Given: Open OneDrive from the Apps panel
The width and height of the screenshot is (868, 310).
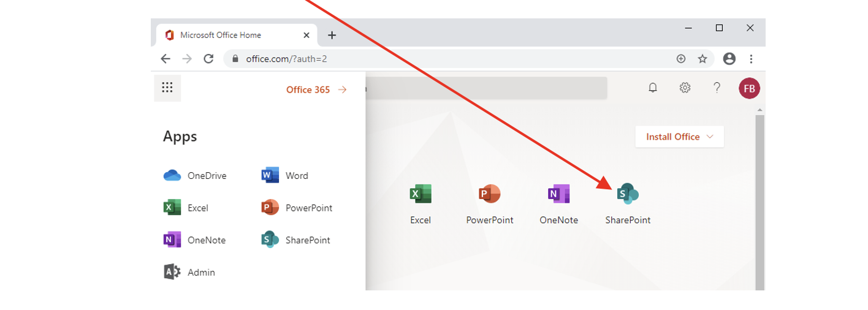Looking at the screenshot, I should pos(195,176).
